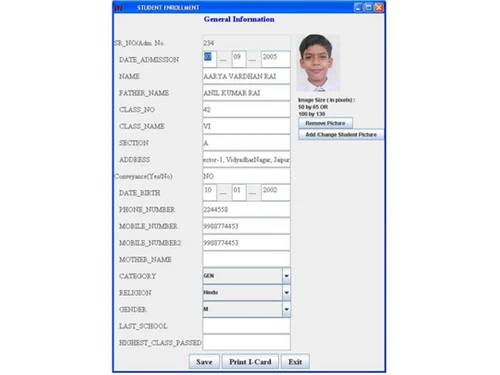Click the HIGHEST_CLASS_PASSED label
The image size is (500, 375).
click(x=160, y=343)
